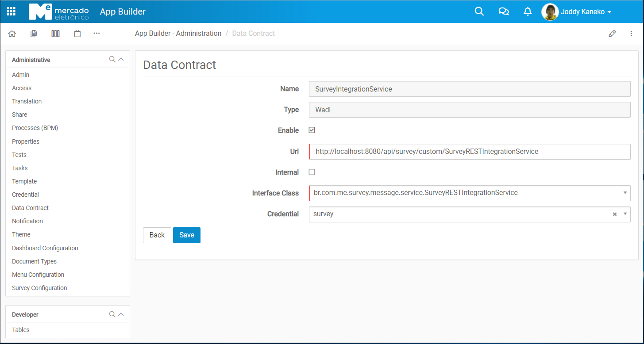
Task: Check the Internal checkbox
Action: coord(312,172)
